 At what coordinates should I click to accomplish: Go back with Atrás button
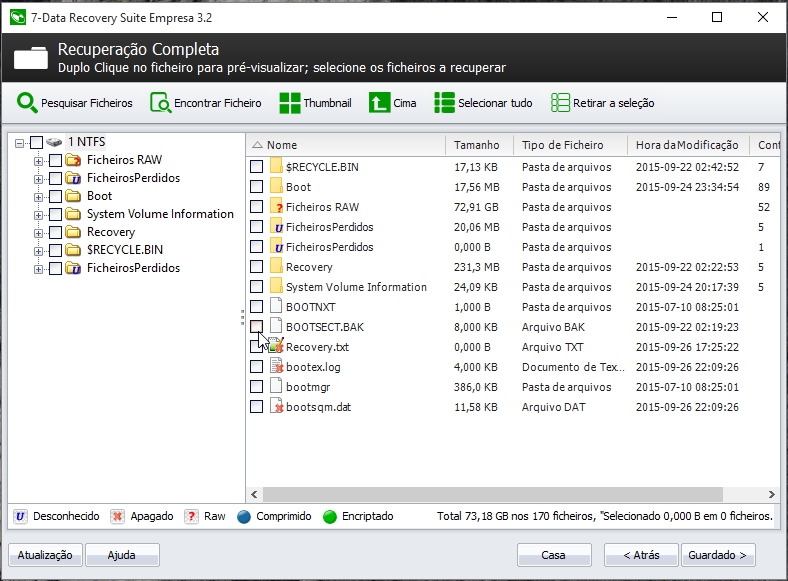coord(641,555)
